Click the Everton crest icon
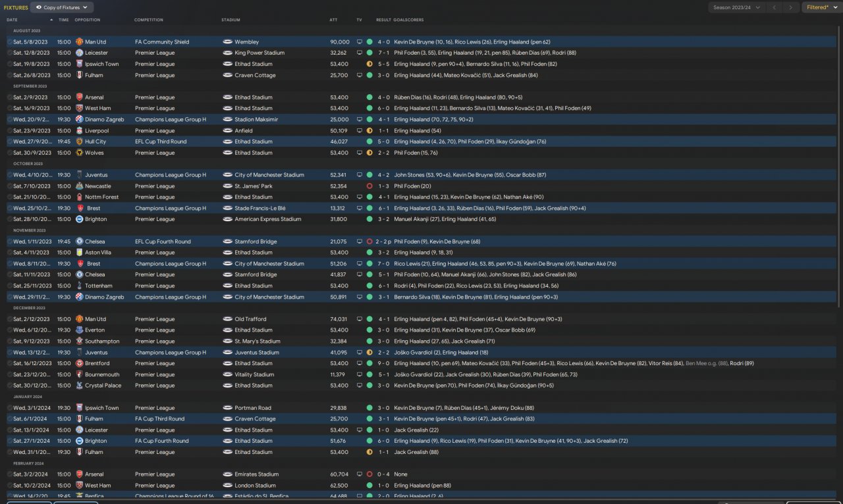This screenshot has height=504, width=843. 79,330
